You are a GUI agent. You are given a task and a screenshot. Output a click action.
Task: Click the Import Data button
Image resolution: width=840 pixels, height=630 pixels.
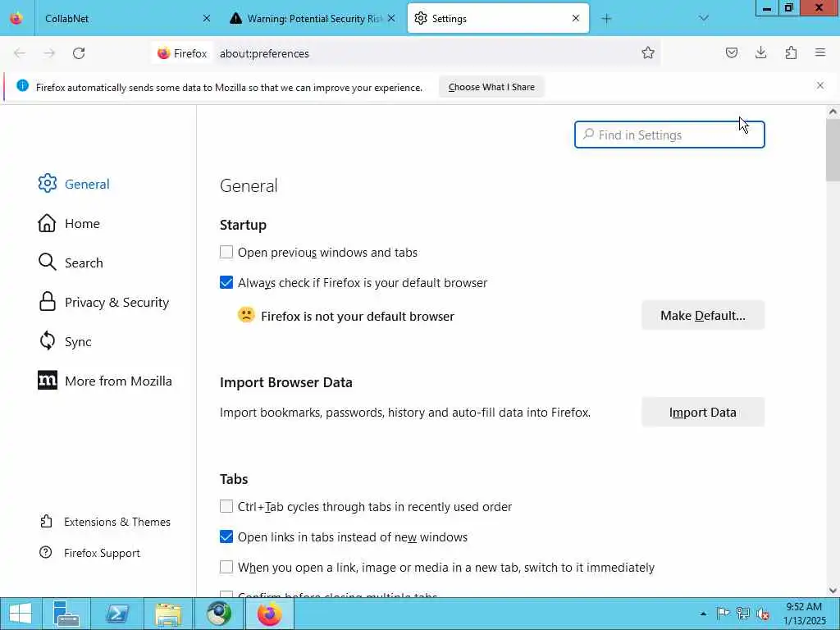[703, 413]
